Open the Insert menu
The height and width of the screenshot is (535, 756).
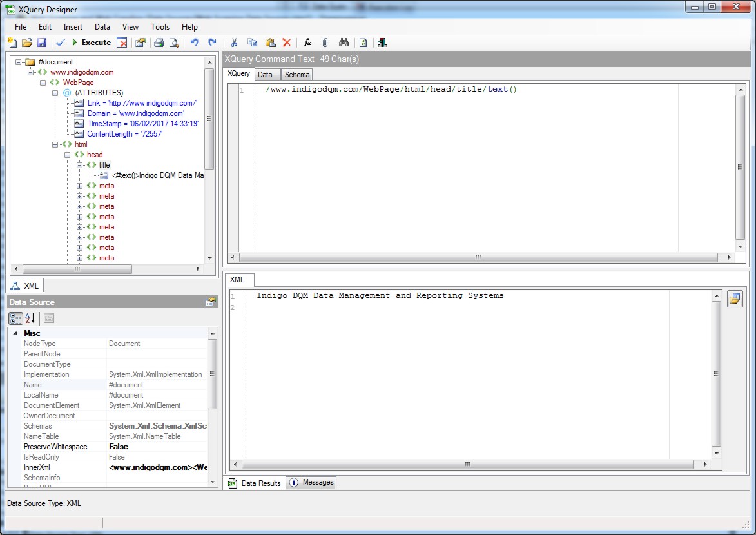tap(73, 27)
